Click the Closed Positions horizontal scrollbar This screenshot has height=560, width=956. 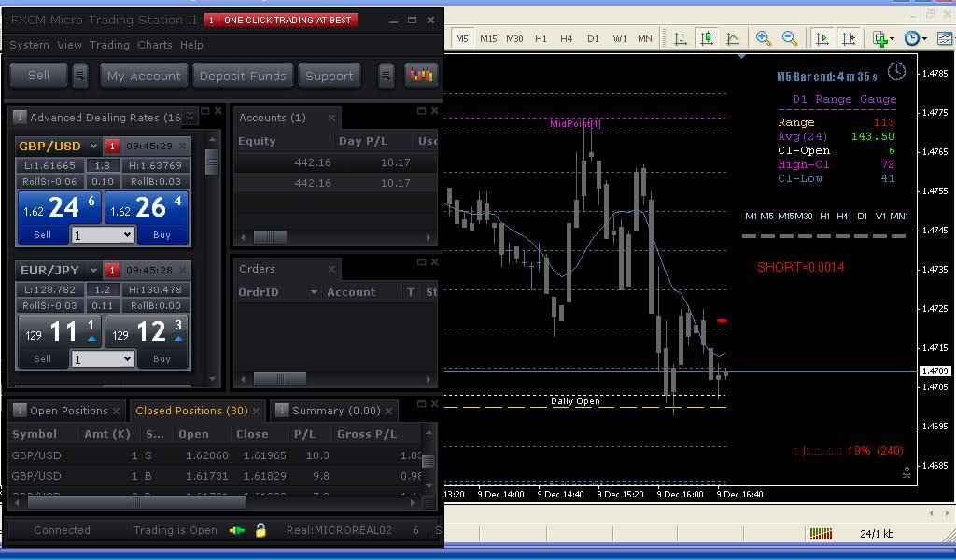coord(135,501)
